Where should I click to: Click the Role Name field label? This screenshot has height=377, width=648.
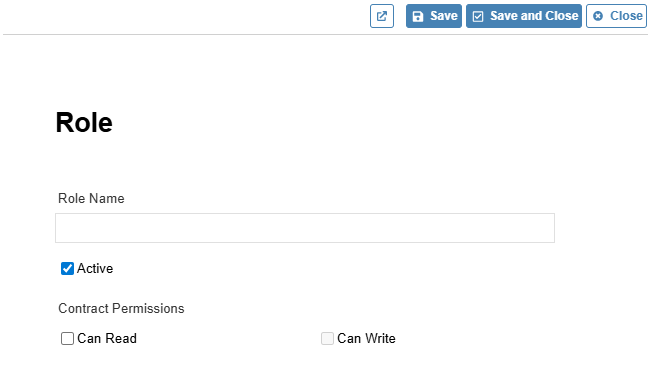click(91, 198)
